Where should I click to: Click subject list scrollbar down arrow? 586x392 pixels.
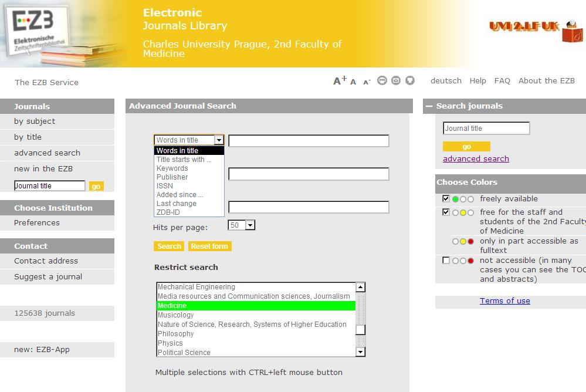(360, 352)
